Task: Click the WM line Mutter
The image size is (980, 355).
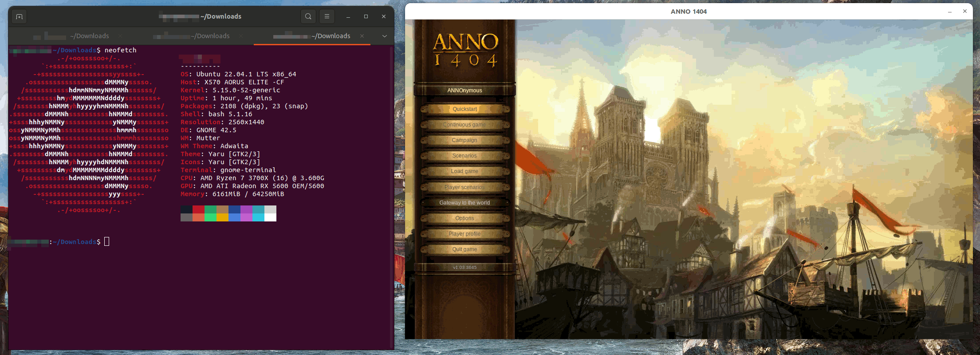Action: pyautogui.click(x=200, y=138)
